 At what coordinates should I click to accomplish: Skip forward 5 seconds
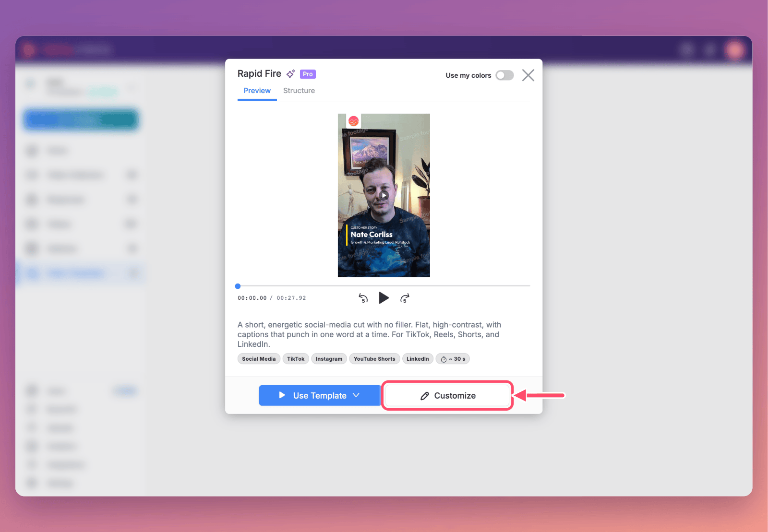click(x=405, y=298)
